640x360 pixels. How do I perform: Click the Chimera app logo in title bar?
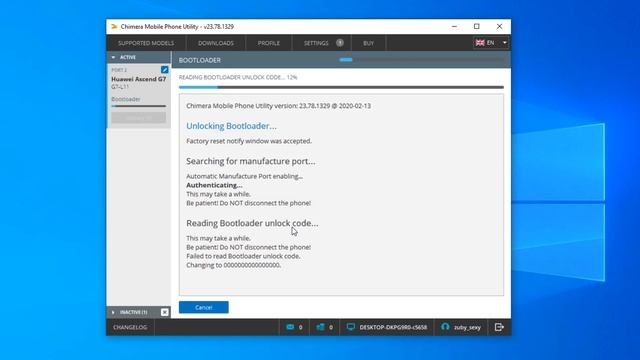pos(114,27)
